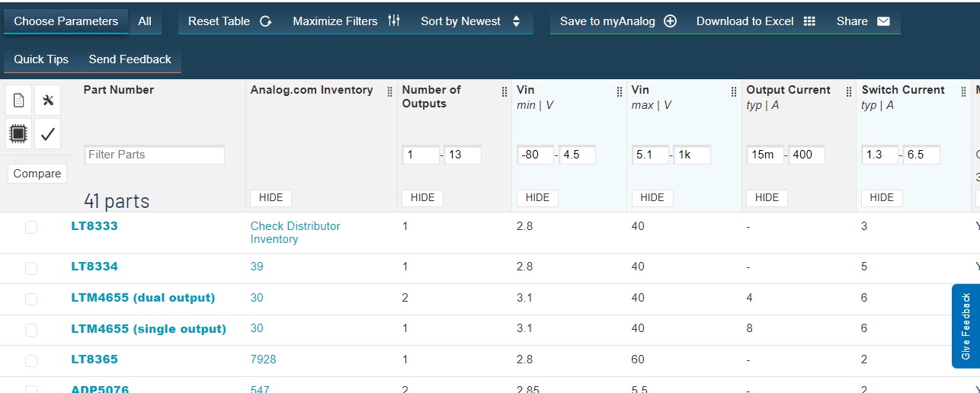Click Vin max lower bound field 5.1
980x393 pixels.
coord(650,155)
